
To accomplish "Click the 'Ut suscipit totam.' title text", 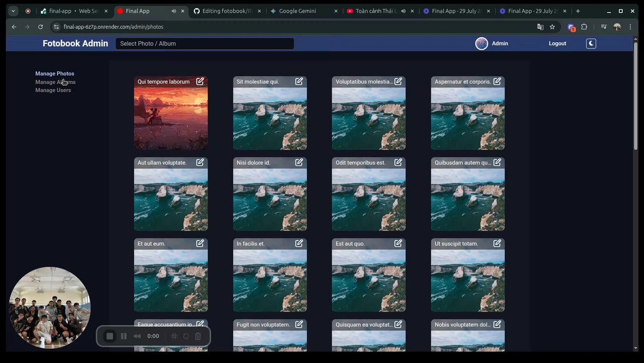I will point(456,244).
